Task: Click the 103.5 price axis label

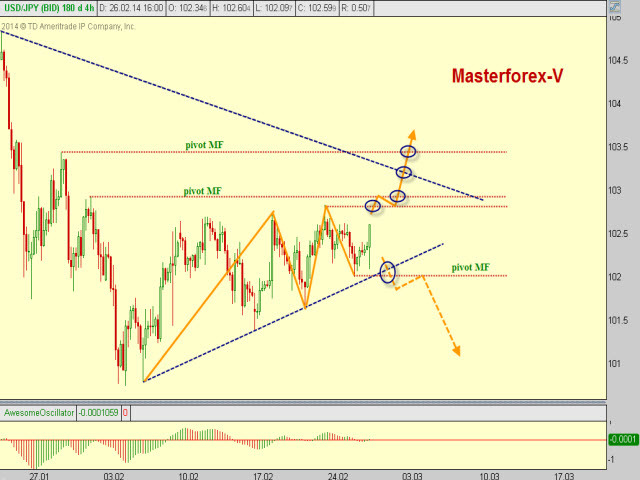Action: click(617, 147)
